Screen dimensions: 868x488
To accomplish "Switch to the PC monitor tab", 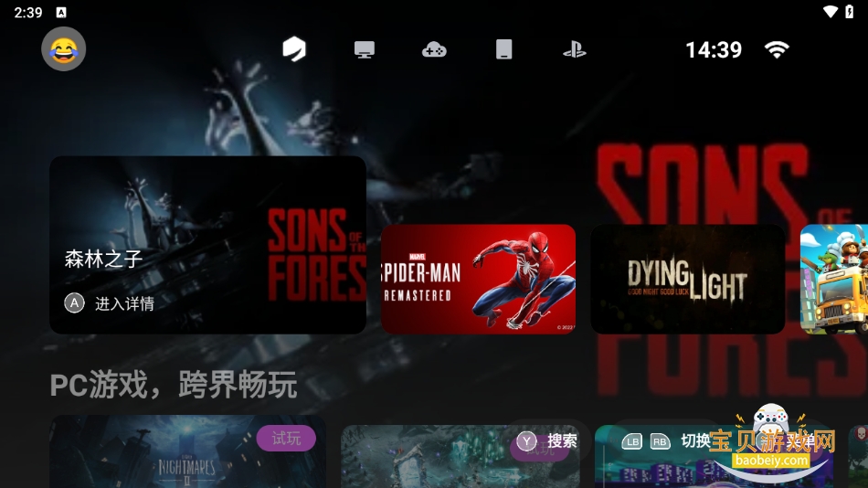I will (365, 50).
